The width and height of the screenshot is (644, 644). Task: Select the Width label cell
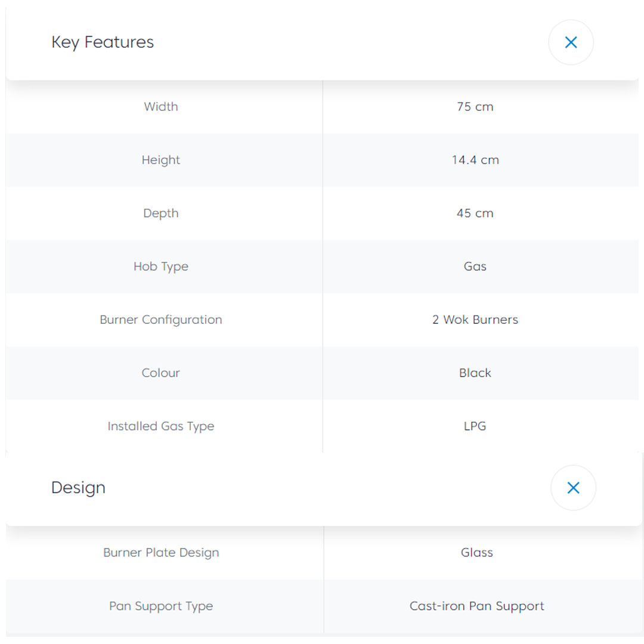coord(161,107)
